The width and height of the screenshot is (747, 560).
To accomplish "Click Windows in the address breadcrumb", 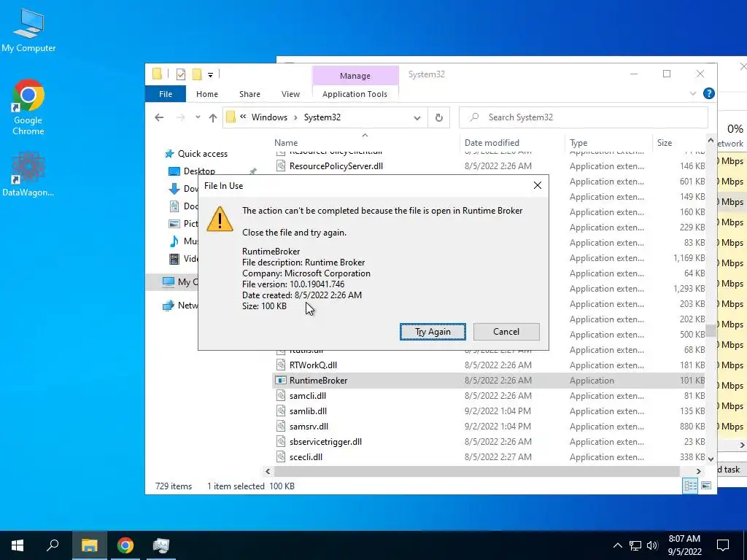I will pos(269,117).
